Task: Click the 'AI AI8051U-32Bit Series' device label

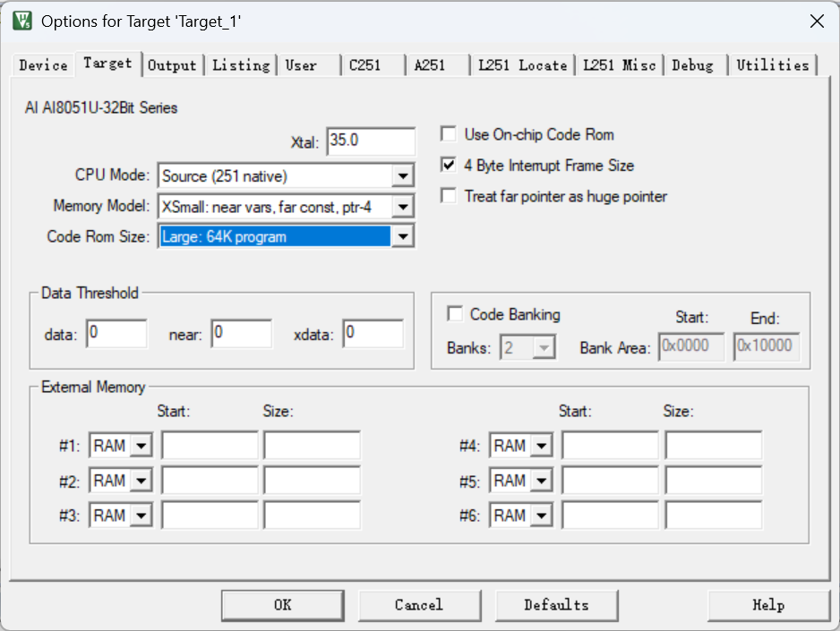Action: click(101, 107)
